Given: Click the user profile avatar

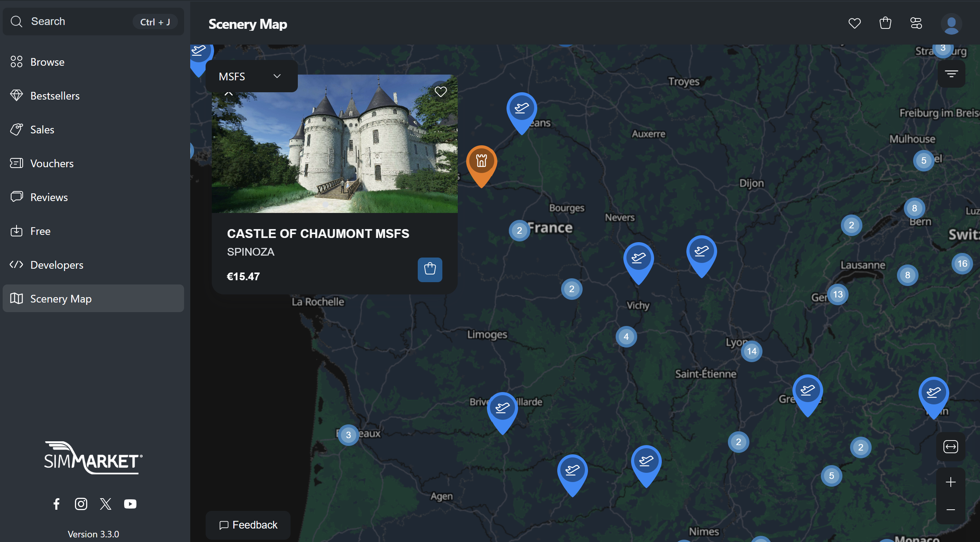Looking at the screenshot, I should pos(951,24).
